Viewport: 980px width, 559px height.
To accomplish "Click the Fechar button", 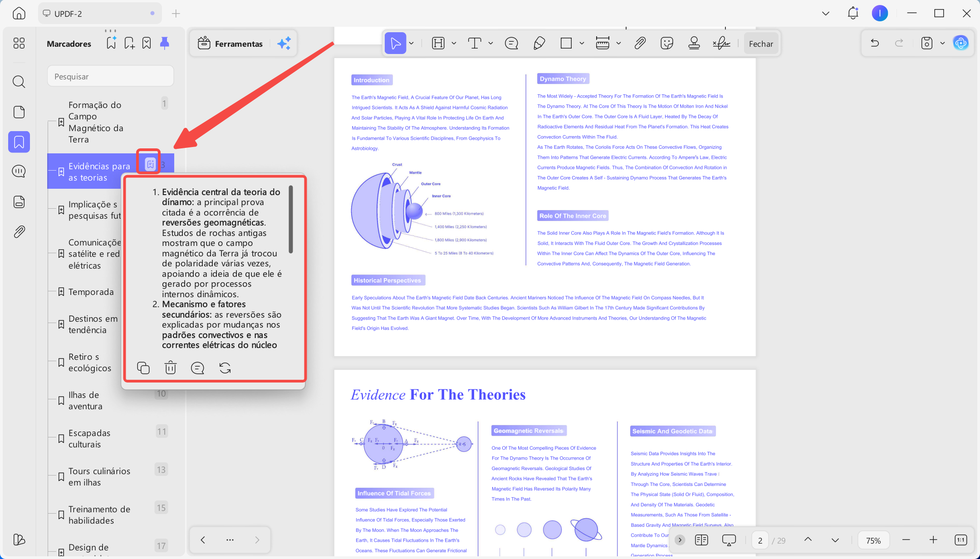I will point(761,44).
